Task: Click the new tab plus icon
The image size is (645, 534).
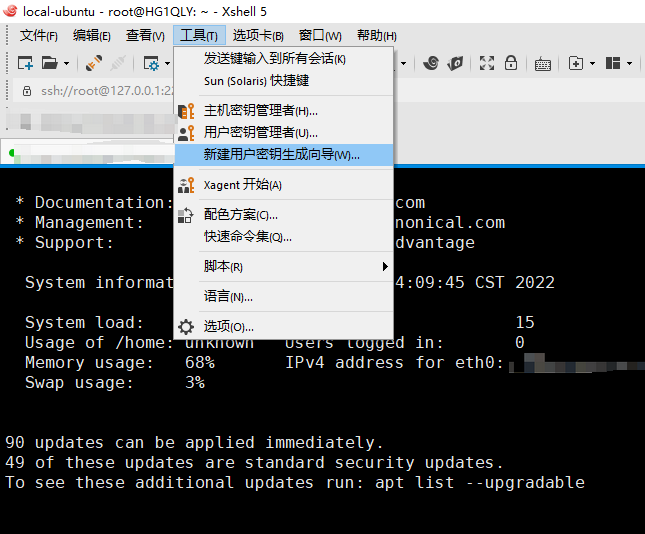Action: (575, 63)
